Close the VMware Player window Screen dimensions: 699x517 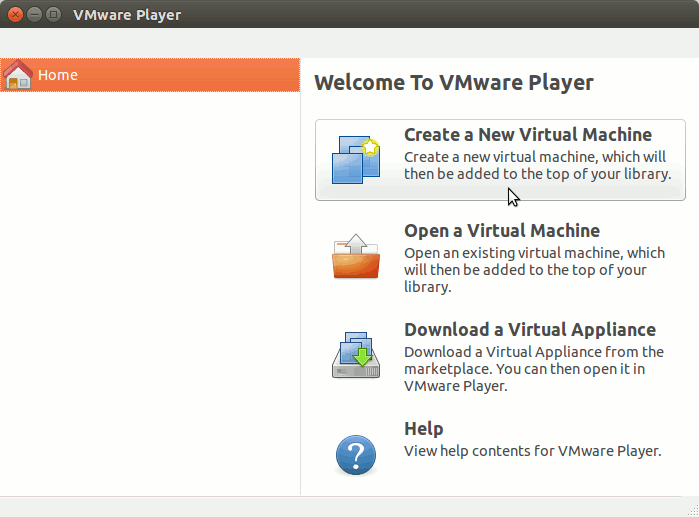pos(15,15)
